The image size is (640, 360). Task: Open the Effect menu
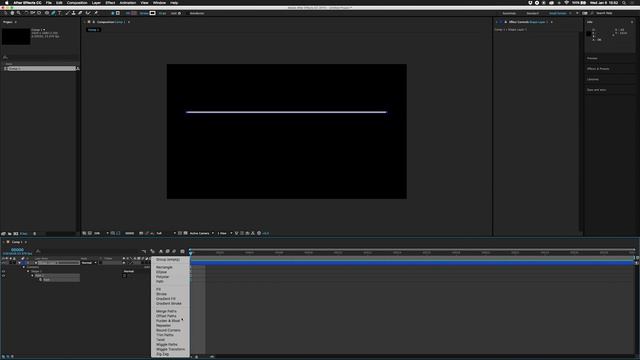(x=110, y=3)
